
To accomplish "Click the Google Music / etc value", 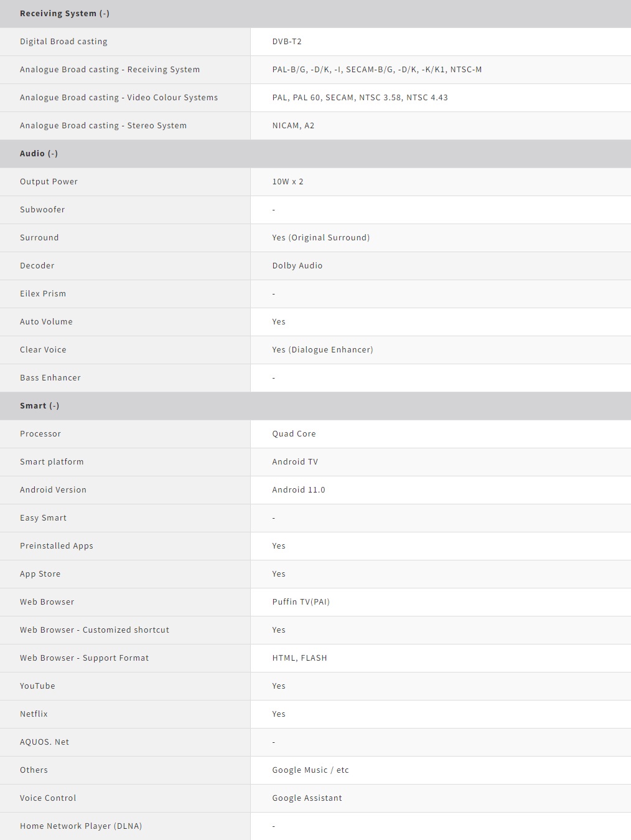I will click(x=311, y=770).
